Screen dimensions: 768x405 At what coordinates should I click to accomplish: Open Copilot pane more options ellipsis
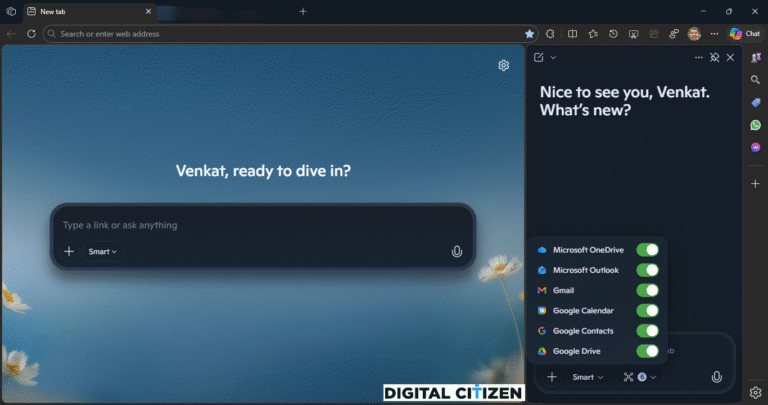[698, 57]
